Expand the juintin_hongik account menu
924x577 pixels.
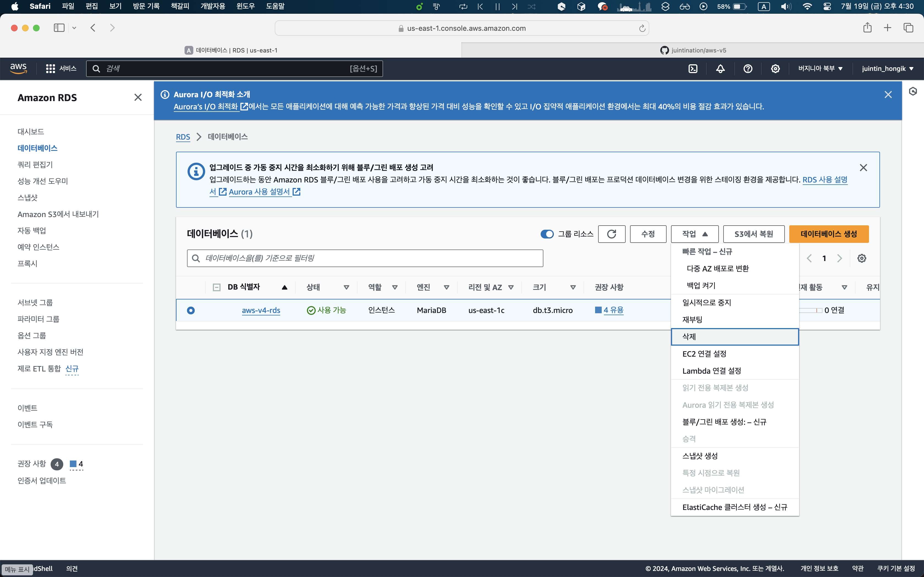pyautogui.click(x=887, y=69)
